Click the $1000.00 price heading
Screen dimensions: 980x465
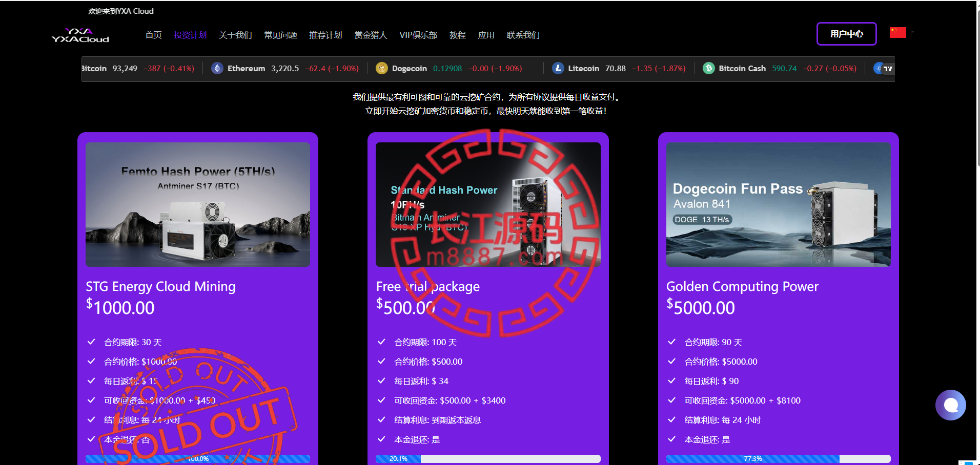(x=120, y=307)
